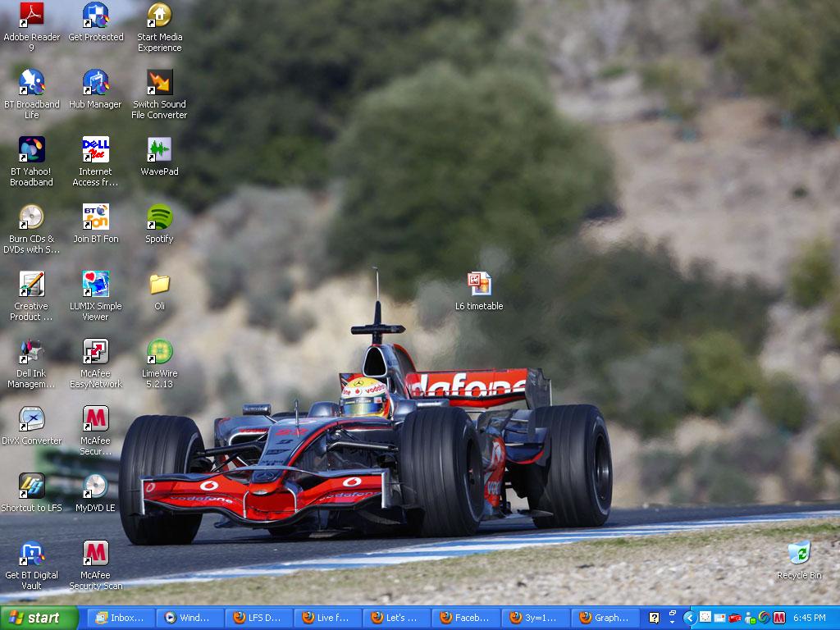
Task: Open Messenger buddy tray icon
Action: [750, 619]
